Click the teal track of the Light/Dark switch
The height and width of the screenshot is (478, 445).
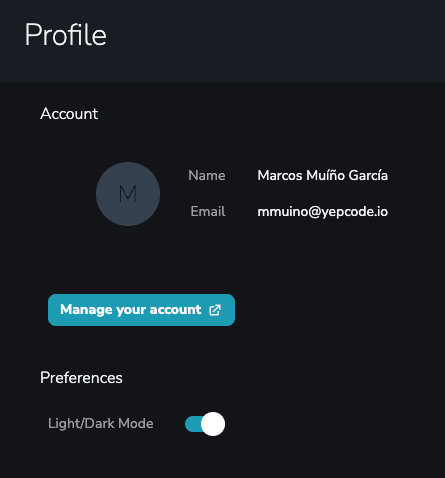[x=193, y=424]
